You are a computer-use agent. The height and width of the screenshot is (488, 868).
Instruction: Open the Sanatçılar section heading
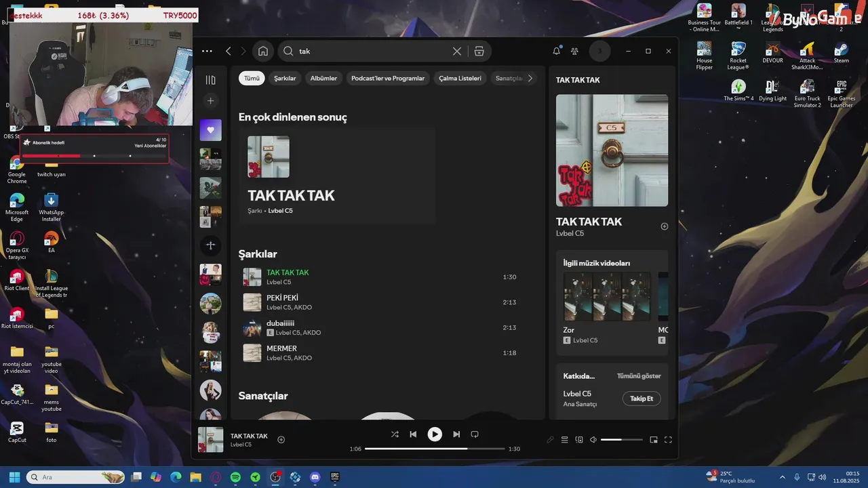coord(263,396)
